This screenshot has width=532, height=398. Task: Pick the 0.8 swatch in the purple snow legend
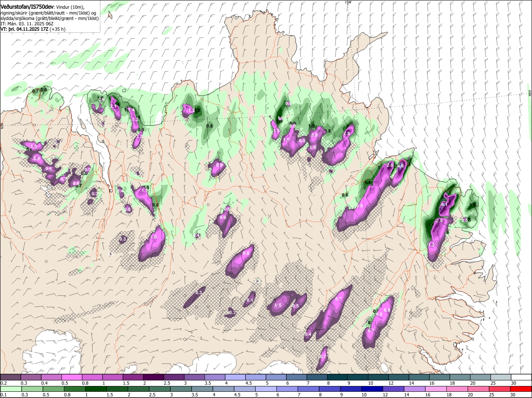[92, 377]
